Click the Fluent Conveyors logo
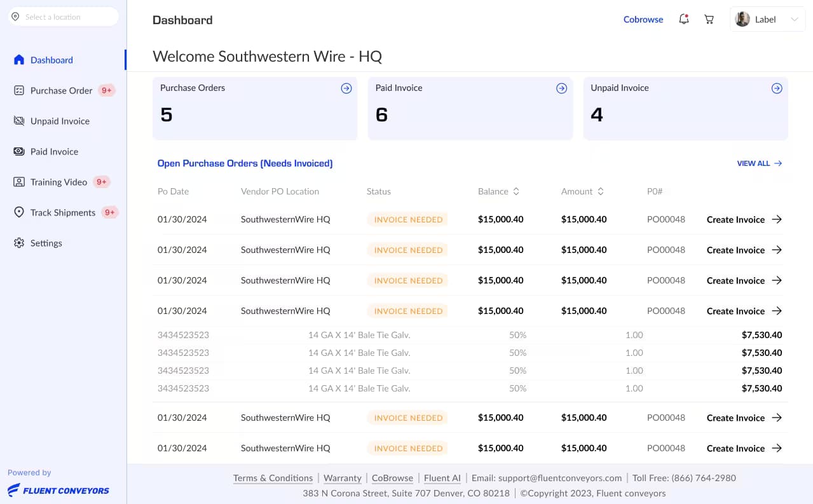 pyautogui.click(x=58, y=490)
